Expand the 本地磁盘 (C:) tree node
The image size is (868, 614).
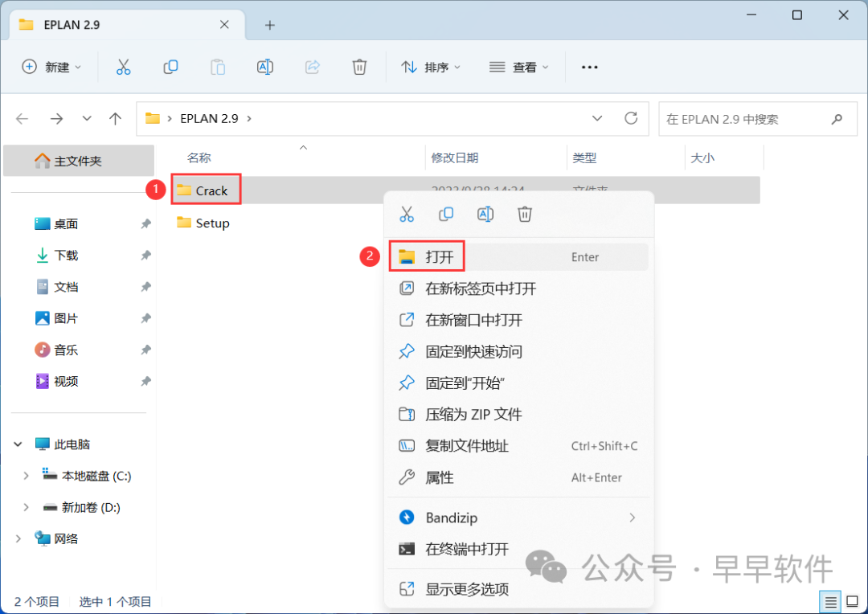[26, 476]
